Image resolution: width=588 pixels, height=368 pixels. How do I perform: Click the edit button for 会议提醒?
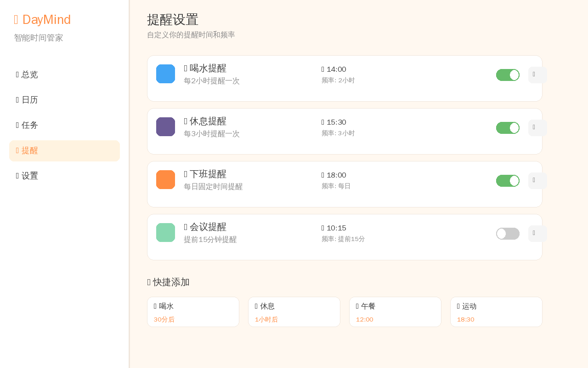click(537, 234)
